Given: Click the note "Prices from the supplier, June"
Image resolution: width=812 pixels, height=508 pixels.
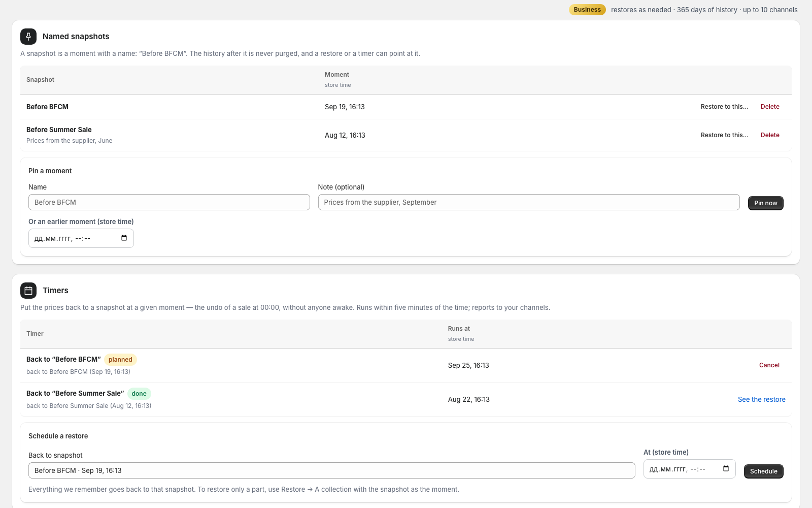Looking at the screenshot, I should pos(70,141).
